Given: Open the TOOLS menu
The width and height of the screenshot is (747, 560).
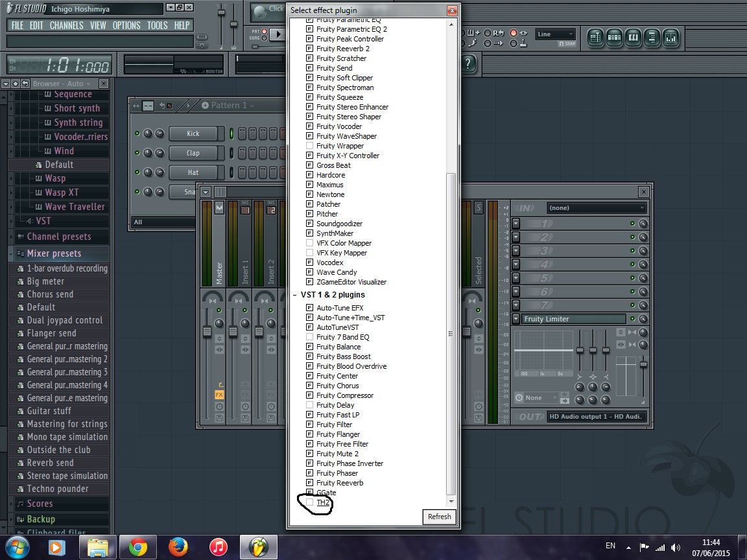Looking at the screenshot, I should (x=158, y=25).
